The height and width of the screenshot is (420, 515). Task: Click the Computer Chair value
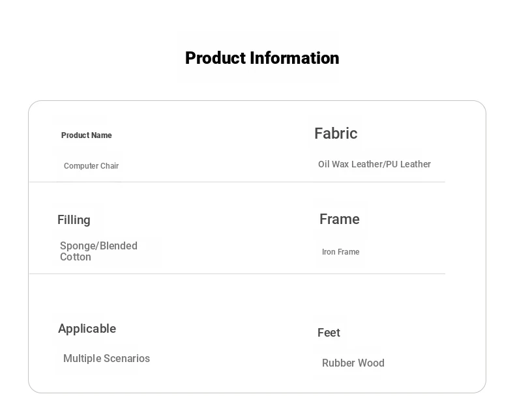pos(91,165)
